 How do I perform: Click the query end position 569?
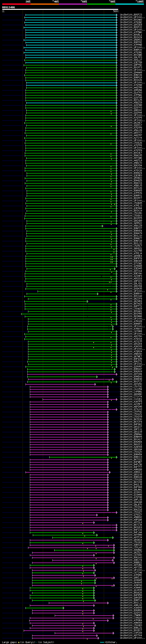point(115,11)
